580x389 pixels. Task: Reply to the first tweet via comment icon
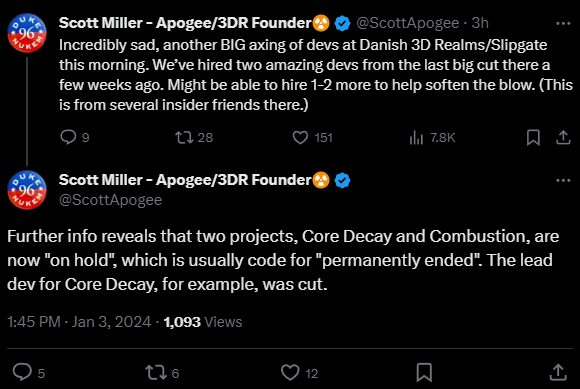pyautogui.click(x=68, y=138)
